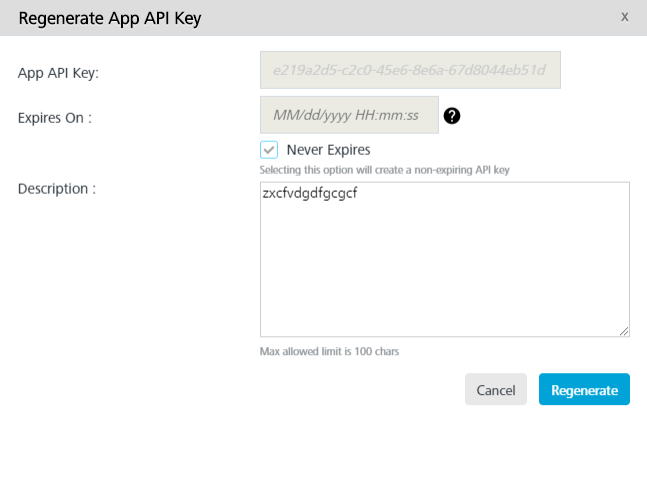Click the 'Description :' label
This screenshot has height=478, width=647.
pyautogui.click(x=57, y=189)
